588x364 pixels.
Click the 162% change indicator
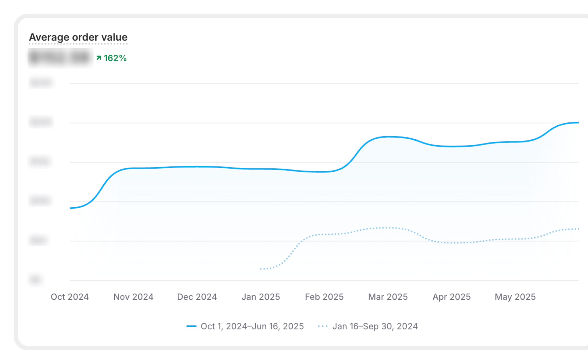(x=115, y=58)
